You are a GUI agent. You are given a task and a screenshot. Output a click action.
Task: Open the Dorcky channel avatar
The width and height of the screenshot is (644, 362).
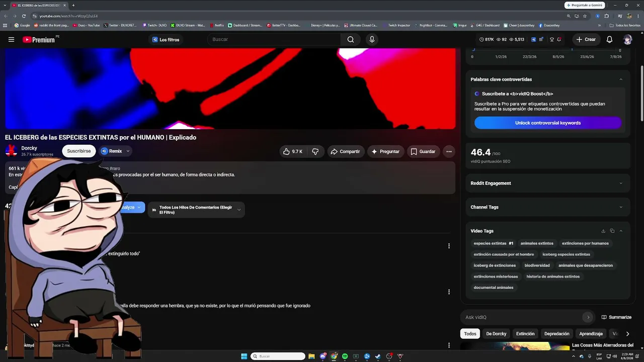click(x=11, y=151)
